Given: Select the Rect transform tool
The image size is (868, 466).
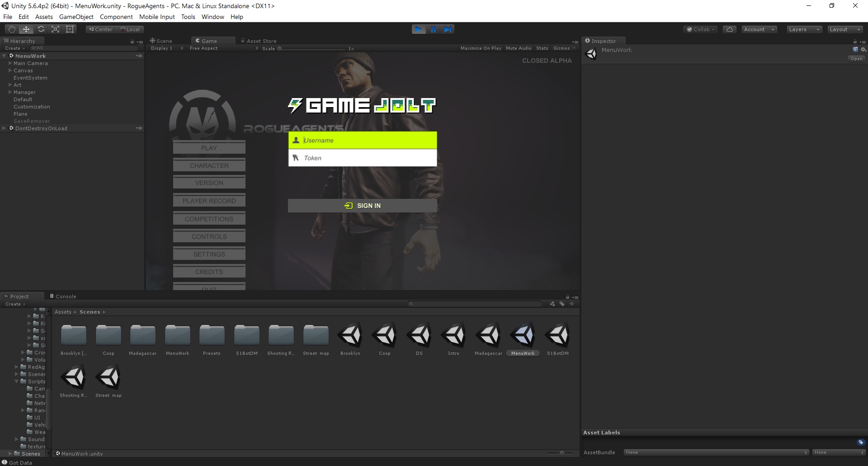Looking at the screenshot, I should (70, 29).
